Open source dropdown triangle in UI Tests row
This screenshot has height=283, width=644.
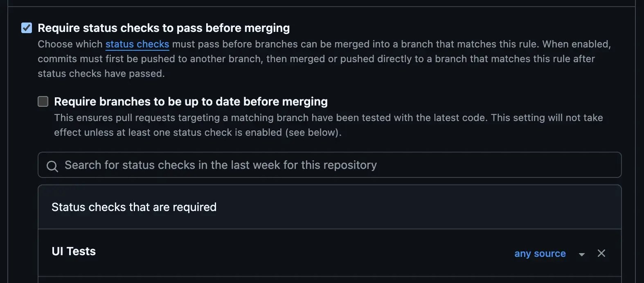581,254
